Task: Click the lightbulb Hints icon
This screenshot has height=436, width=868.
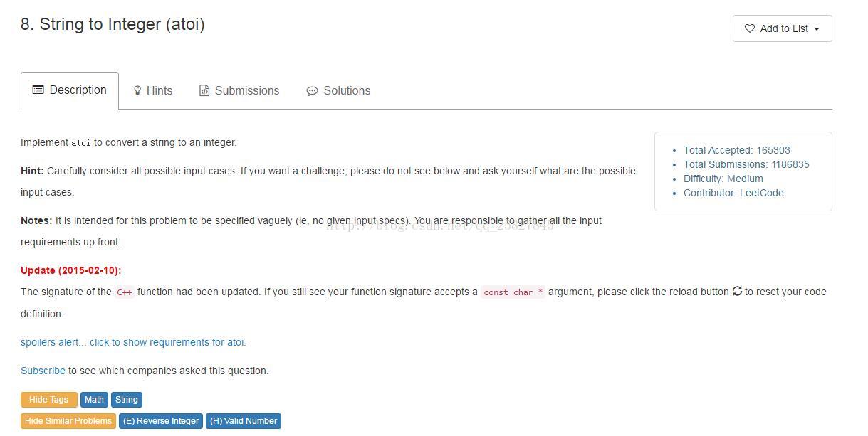Action: point(137,91)
